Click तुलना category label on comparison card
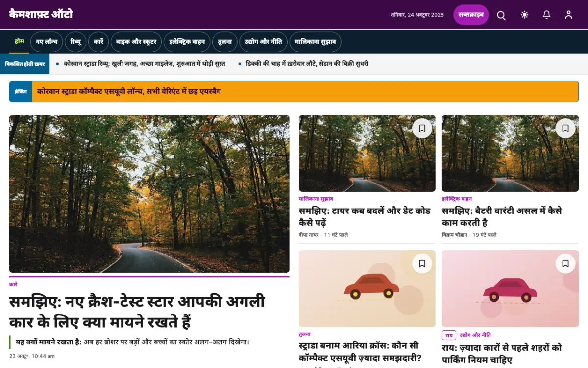 click(304, 334)
